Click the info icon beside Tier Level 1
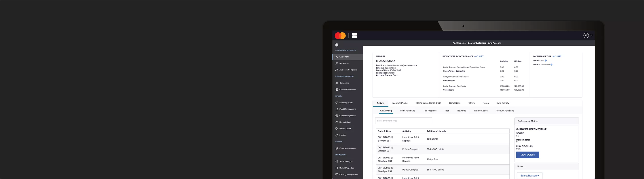This screenshot has width=644, height=179. coord(551,65)
